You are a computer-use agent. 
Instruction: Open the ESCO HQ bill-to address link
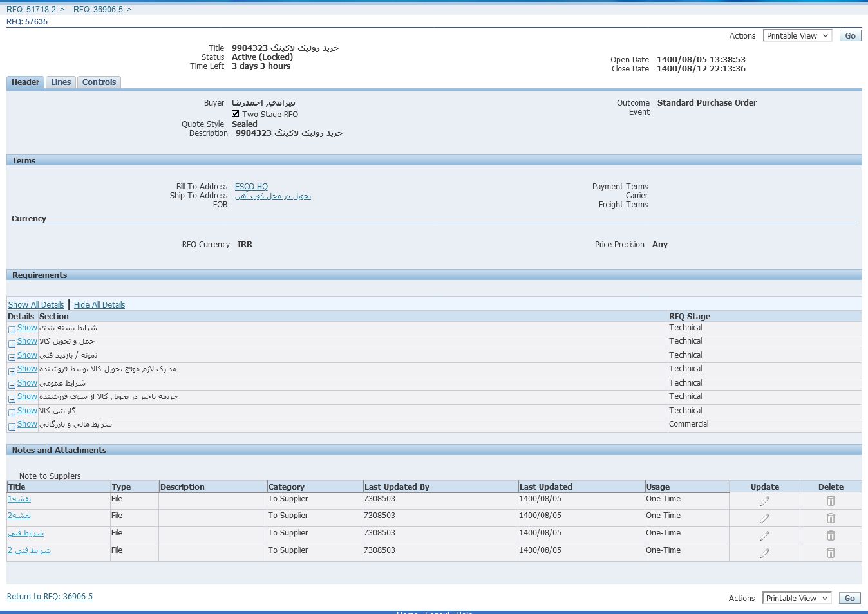[251, 187]
